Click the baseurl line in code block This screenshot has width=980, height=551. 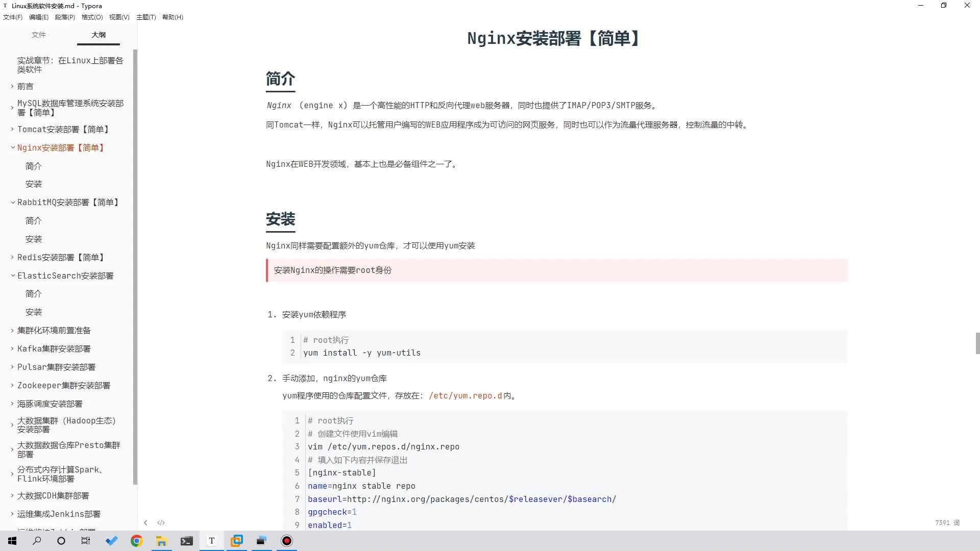[x=462, y=499]
